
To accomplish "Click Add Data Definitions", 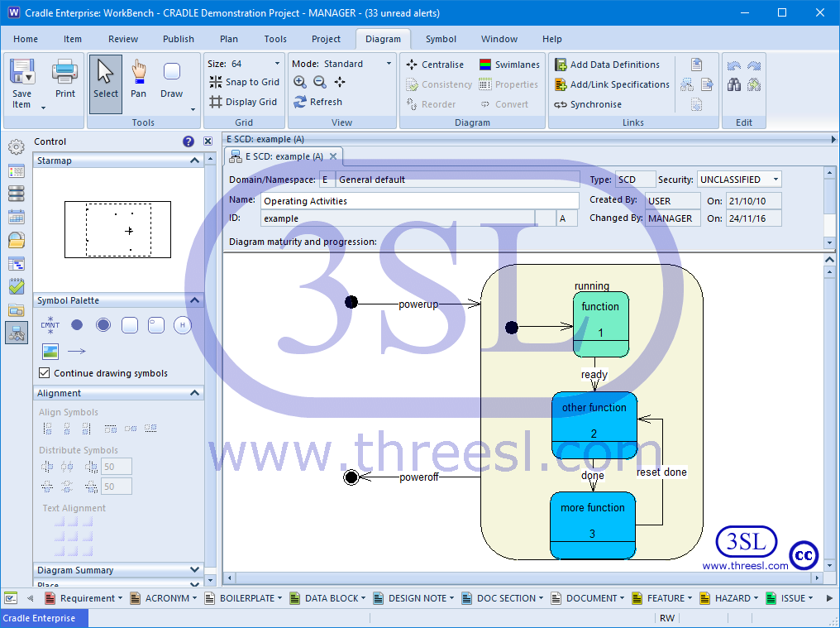I will [607, 65].
